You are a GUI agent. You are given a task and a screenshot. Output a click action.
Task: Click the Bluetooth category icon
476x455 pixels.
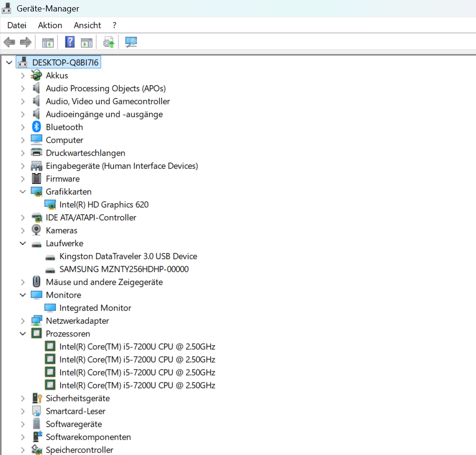point(36,127)
